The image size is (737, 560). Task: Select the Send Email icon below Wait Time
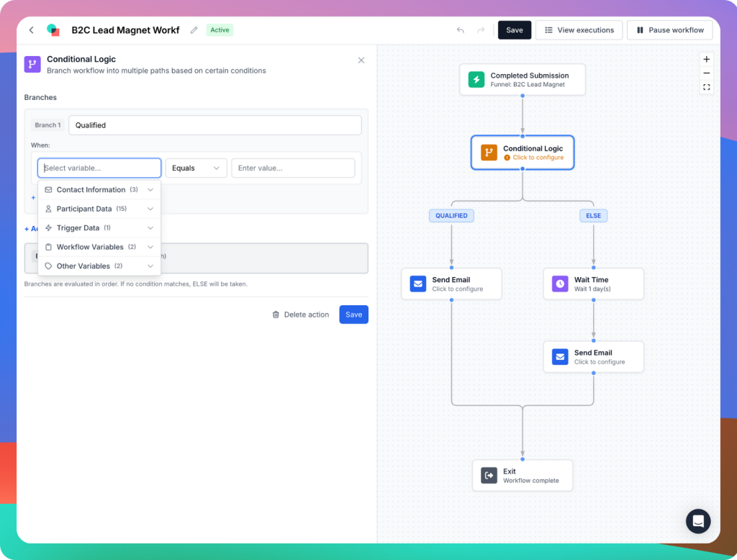click(x=559, y=356)
